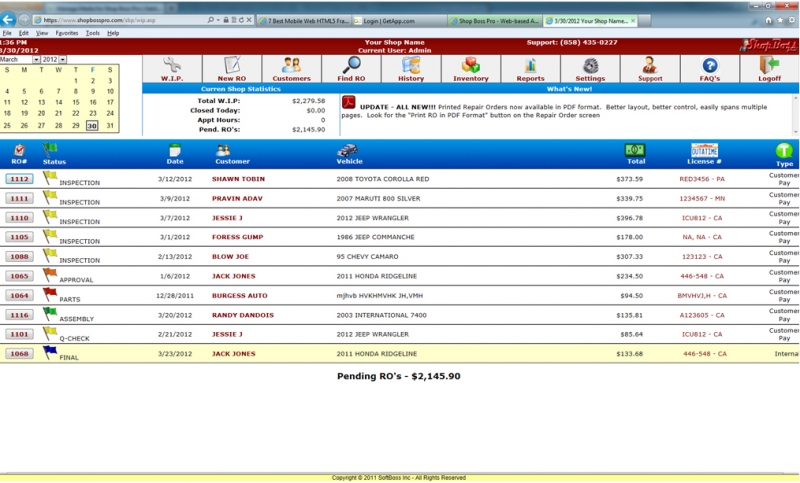Open customer link BURGESS AUTO
The image size is (800, 483).
[240, 295]
